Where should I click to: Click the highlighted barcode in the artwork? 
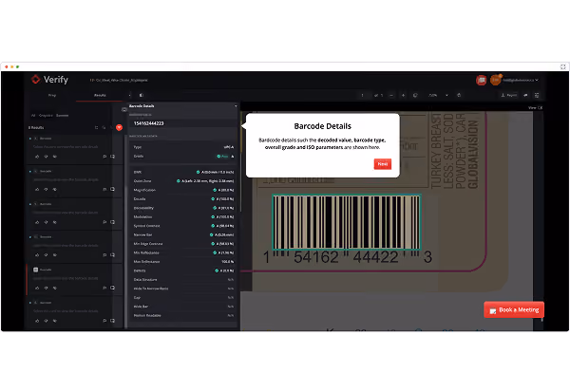pyautogui.click(x=347, y=222)
